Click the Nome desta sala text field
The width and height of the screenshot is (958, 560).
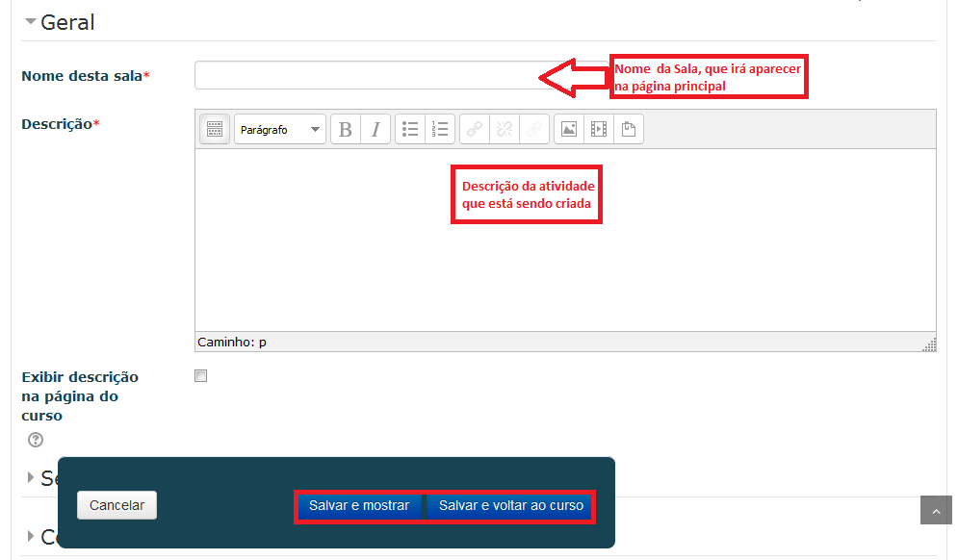tap(366, 75)
